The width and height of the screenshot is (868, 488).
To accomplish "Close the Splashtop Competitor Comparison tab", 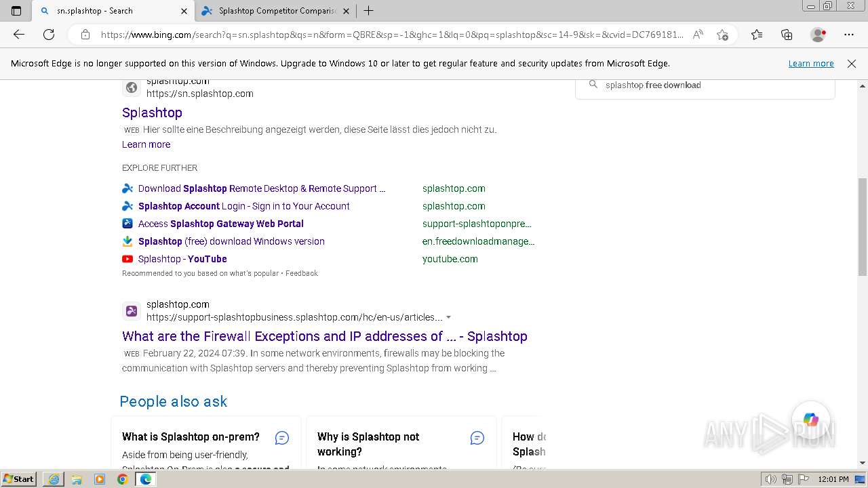I will [x=346, y=11].
